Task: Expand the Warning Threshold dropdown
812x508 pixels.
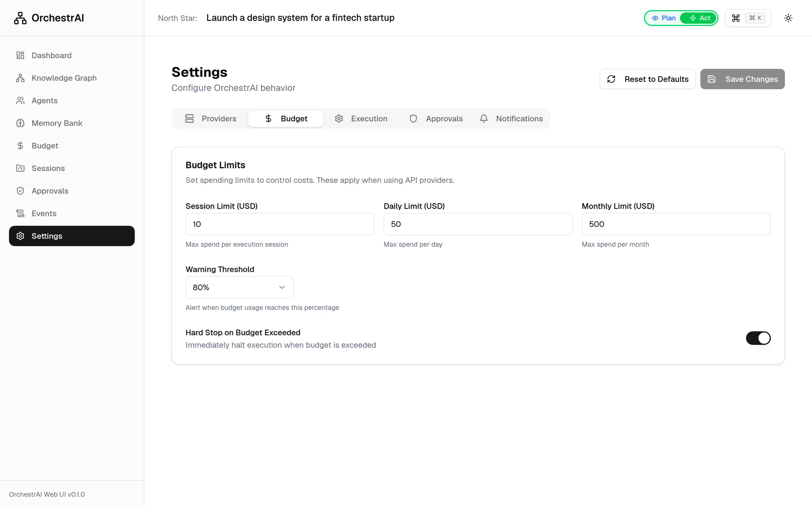Action: (240, 287)
